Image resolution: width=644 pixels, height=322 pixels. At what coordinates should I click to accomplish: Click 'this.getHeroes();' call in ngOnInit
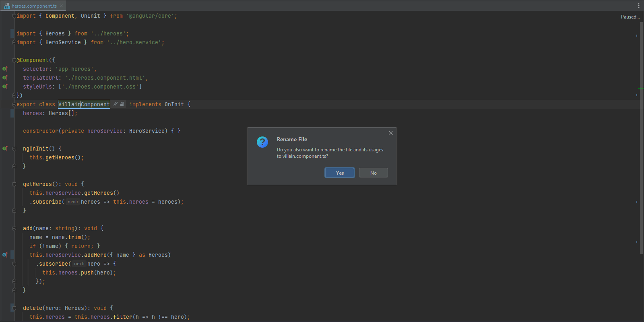click(x=56, y=157)
